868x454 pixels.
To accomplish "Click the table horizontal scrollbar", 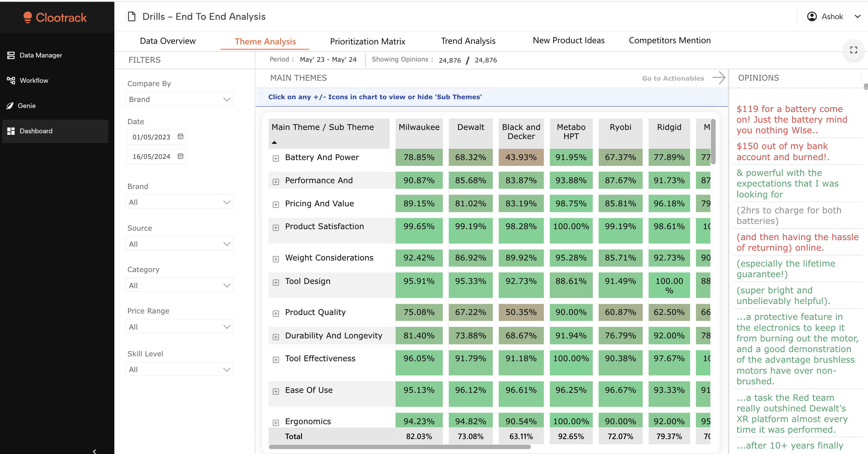I will tap(400, 447).
